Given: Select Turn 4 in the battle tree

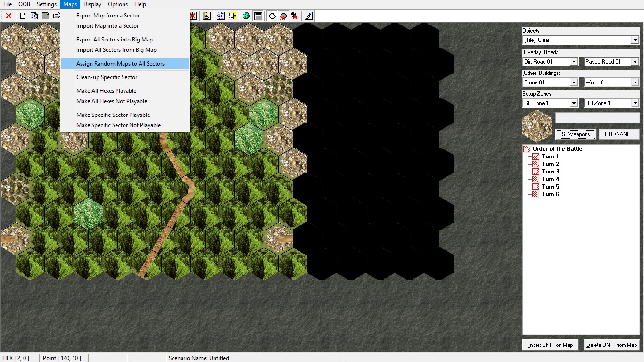Looking at the screenshot, I should coord(550,179).
